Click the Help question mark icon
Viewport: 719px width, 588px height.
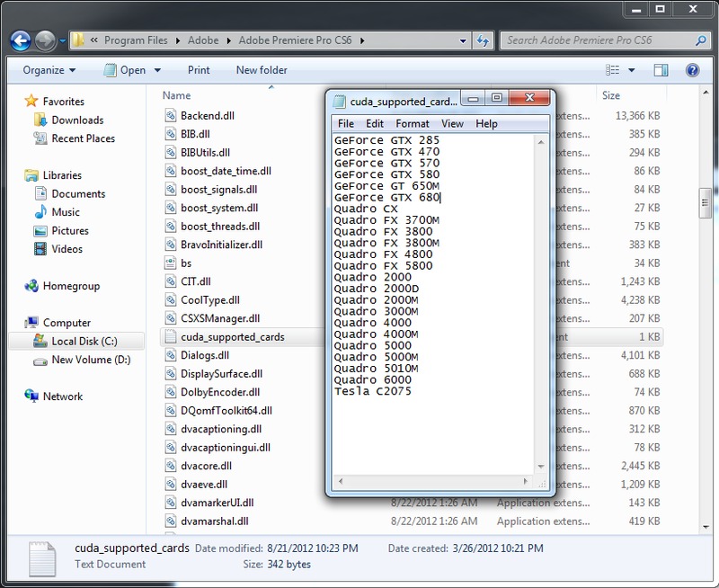point(692,70)
